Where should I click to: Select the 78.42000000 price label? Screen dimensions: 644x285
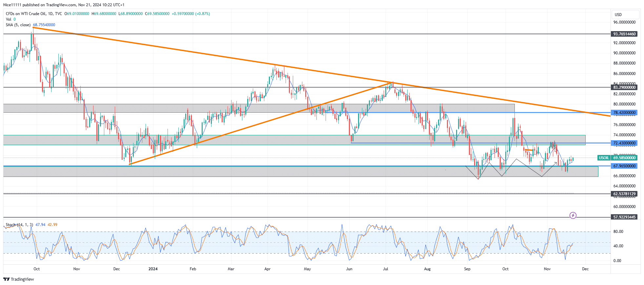624,113
